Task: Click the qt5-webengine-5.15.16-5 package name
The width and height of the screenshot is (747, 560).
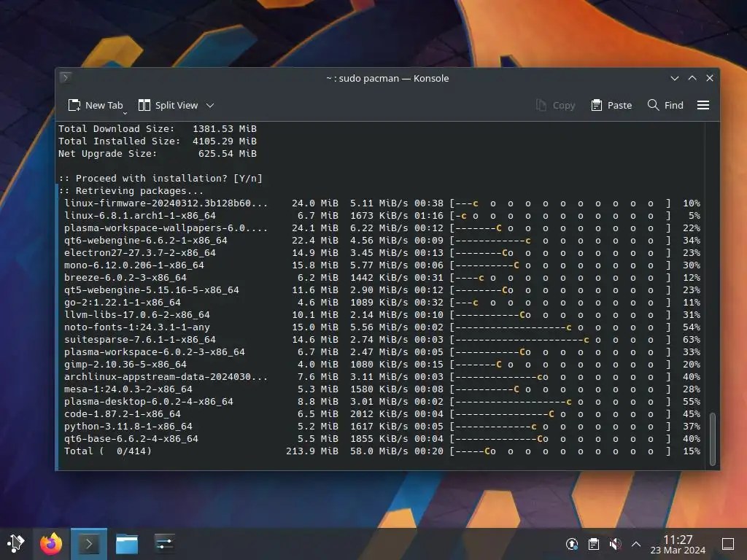Action: (152, 290)
